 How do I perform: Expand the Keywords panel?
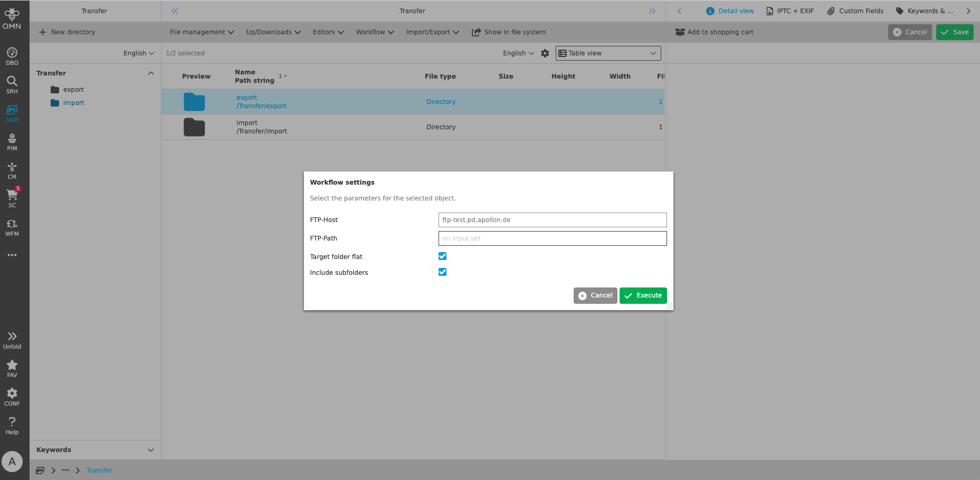[x=151, y=450]
